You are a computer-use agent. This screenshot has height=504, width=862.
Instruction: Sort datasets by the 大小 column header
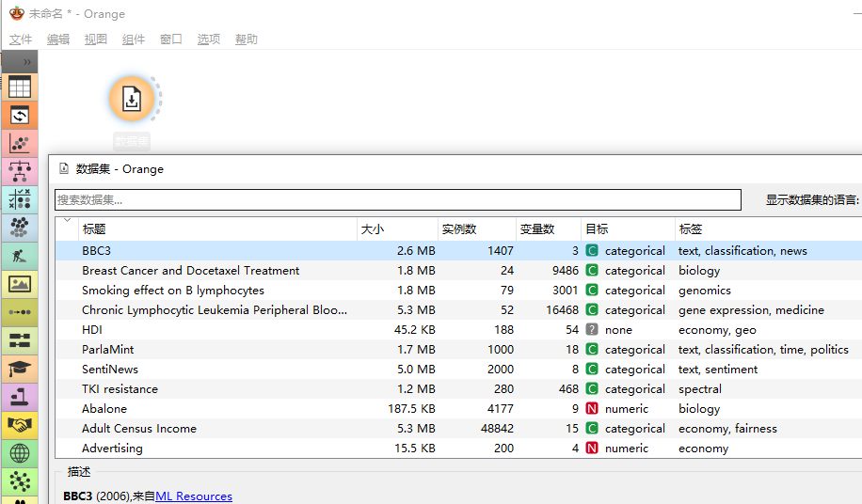click(397, 228)
